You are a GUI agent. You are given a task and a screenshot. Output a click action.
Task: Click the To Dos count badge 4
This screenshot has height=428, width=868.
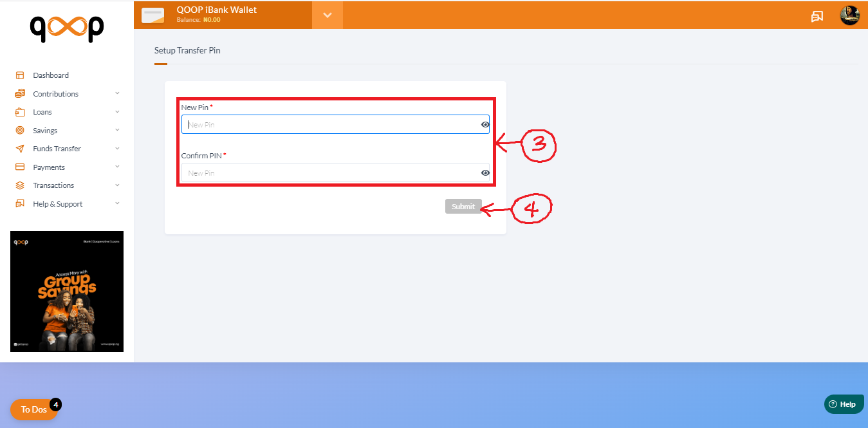[56, 405]
